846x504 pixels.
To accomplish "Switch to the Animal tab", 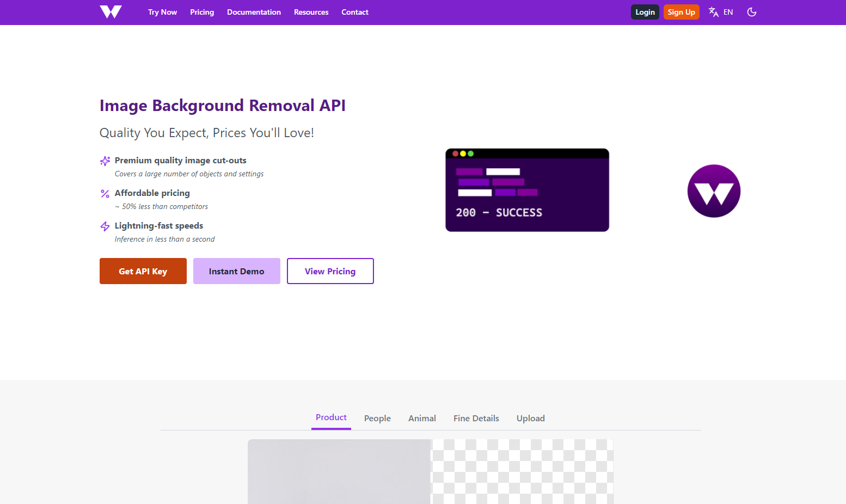I will click(422, 418).
